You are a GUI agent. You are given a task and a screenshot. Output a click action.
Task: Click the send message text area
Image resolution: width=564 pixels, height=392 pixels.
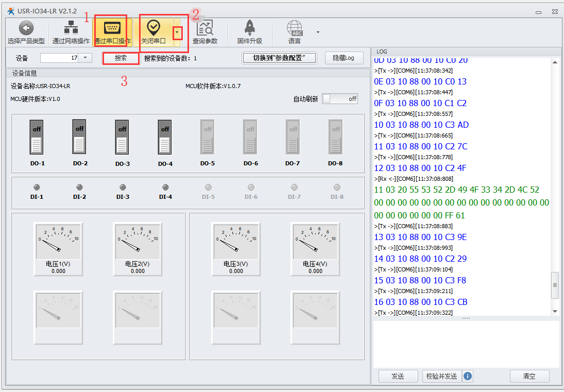(466, 344)
